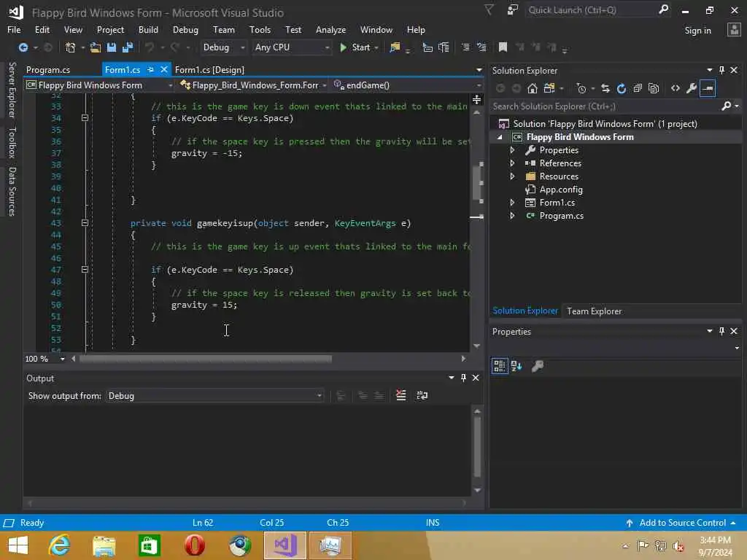This screenshot has height=560, width=747.
Task: Click the green Start debugging arrow
Action: [343, 47]
